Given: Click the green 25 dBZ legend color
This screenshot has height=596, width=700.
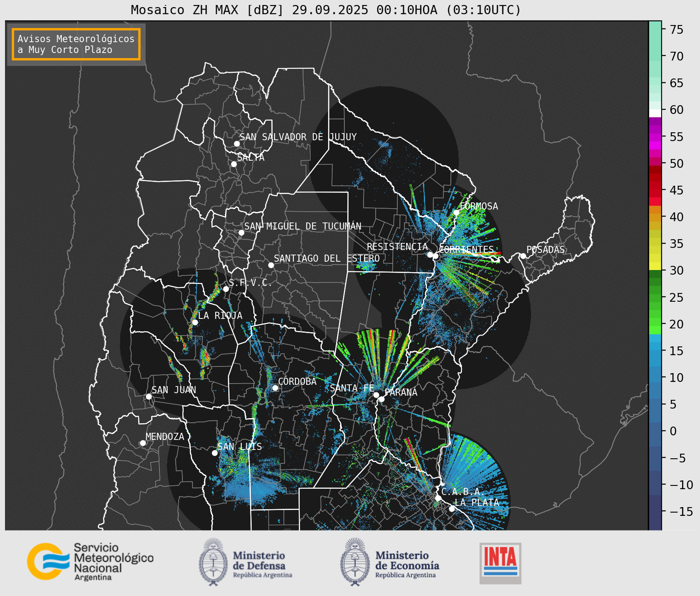Looking at the screenshot, I should [655, 298].
